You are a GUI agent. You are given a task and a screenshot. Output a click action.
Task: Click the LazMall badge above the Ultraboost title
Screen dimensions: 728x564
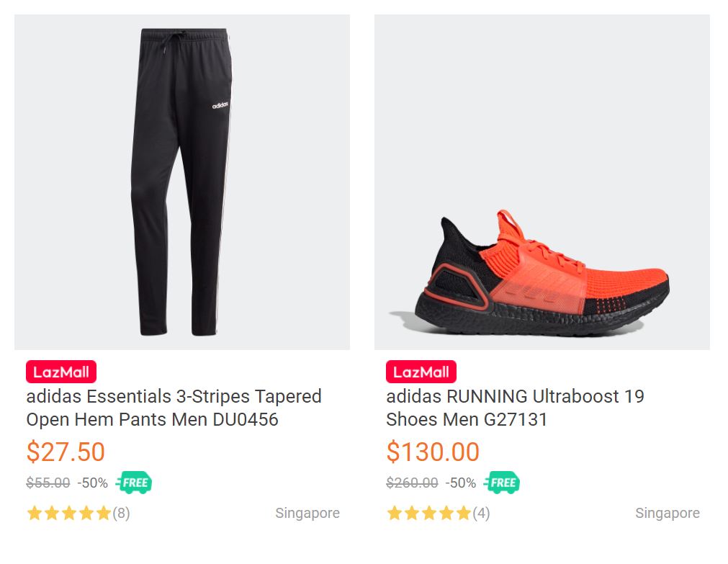point(421,372)
